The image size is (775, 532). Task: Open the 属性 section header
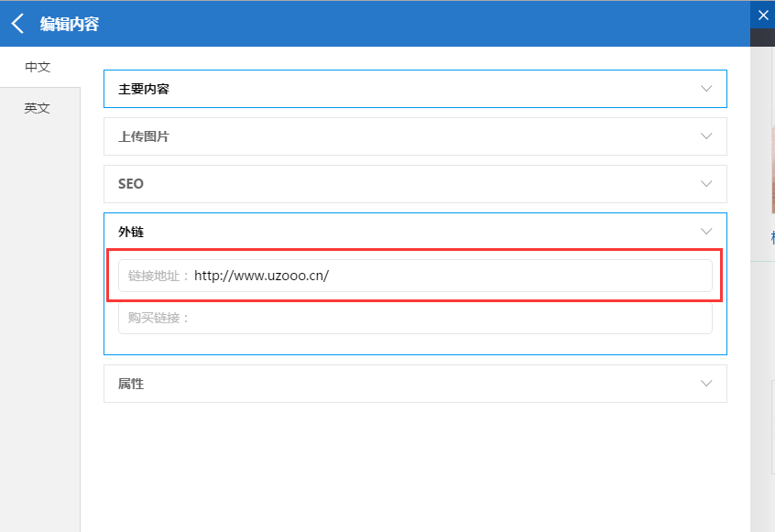click(x=415, y=384)
